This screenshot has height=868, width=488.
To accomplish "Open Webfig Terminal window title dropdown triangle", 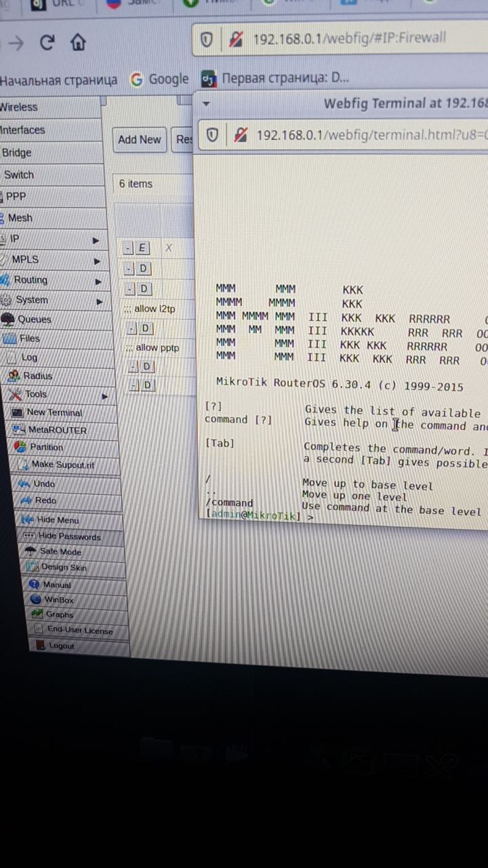I will pyautogui.click(x=207, y=104).
